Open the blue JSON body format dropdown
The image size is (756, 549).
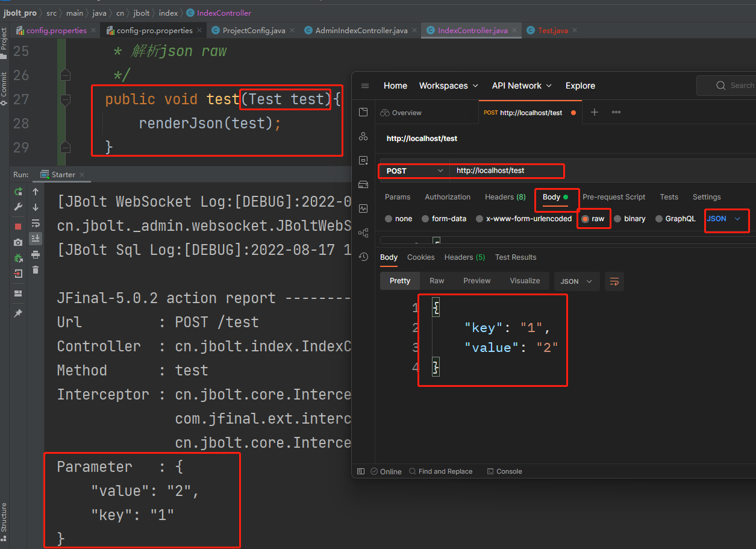723,219
